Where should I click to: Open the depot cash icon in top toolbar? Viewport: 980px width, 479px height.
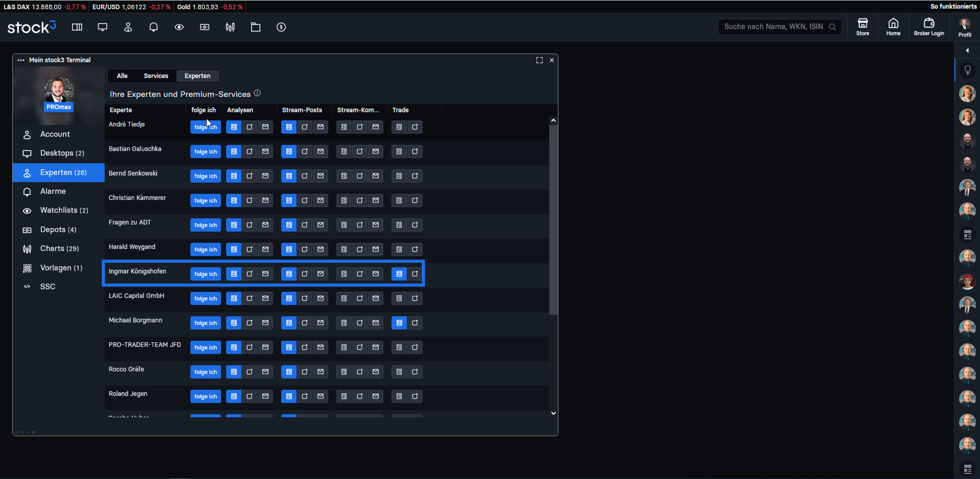(x=205, y=27)
